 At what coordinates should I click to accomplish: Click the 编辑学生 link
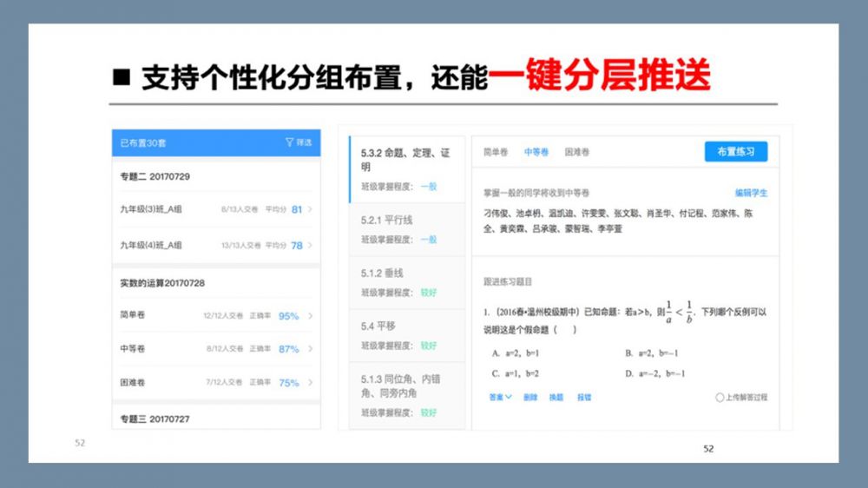tap(751, 193)
